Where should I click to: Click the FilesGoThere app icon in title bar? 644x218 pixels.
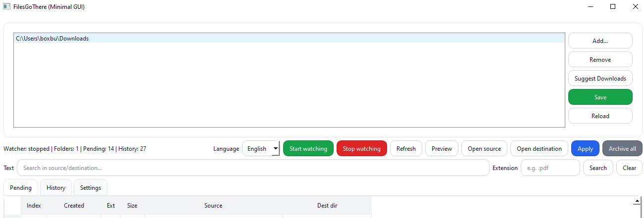pos(7,7)
